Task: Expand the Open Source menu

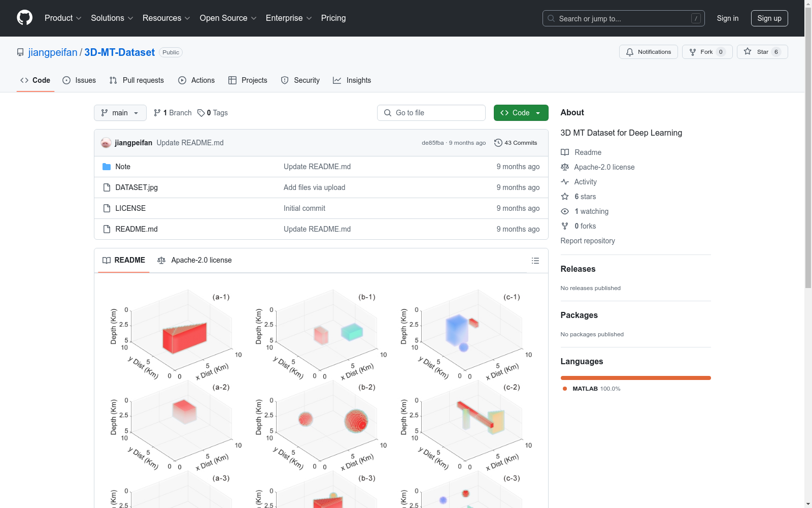Action: (x=228, y=18)
